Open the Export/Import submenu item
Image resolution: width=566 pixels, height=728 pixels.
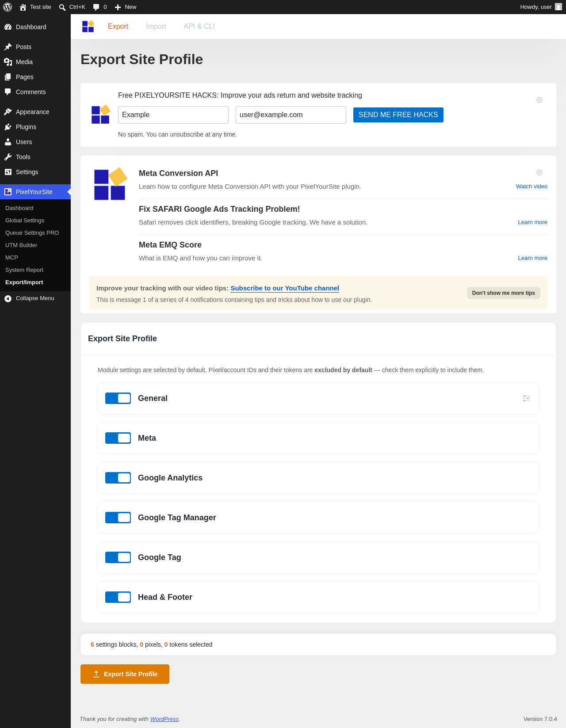[35, 282]
